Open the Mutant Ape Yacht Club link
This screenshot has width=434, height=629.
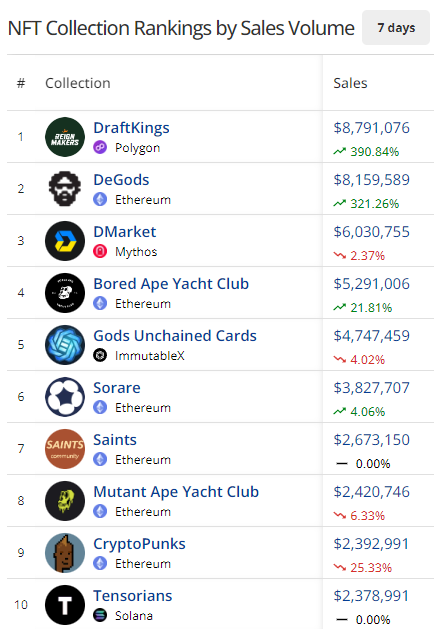(176, 492)
